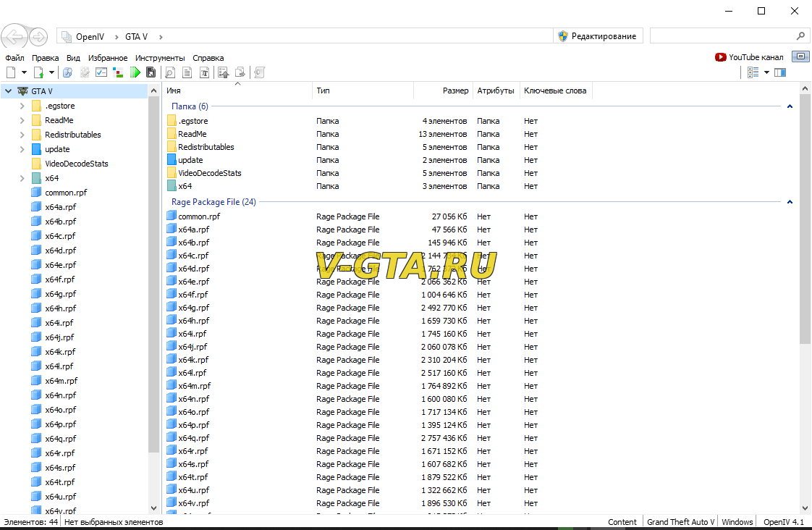812x530 pixels.
Task: Click the back navigation arrow
Action: coord(14,36)
